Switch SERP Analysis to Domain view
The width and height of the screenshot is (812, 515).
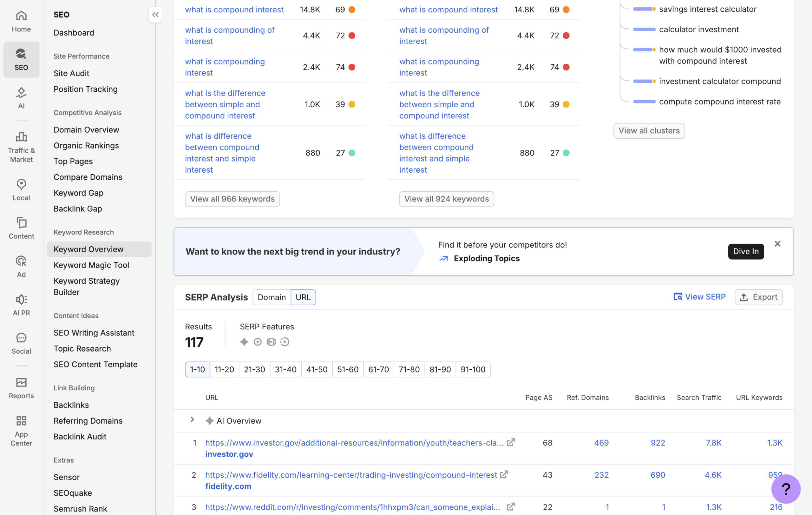272,297
